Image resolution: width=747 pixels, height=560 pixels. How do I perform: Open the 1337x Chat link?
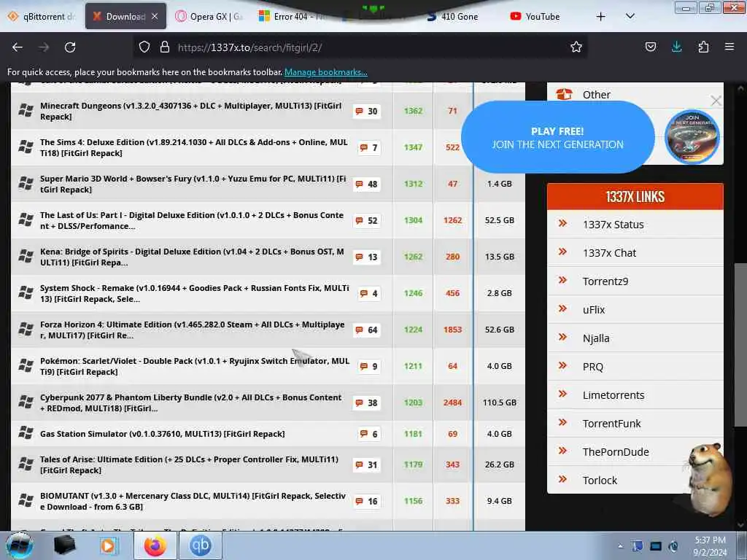pos(609,253)
